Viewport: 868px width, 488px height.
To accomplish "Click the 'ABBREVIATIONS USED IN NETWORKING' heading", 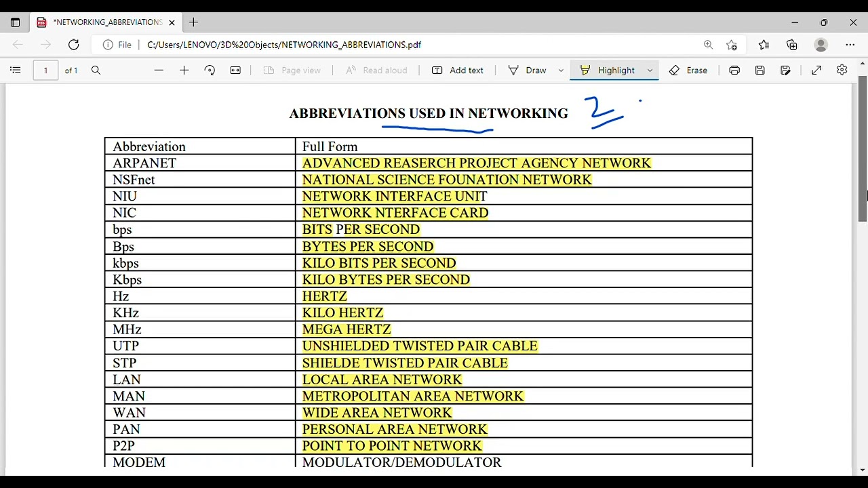I will click(429, 113).
